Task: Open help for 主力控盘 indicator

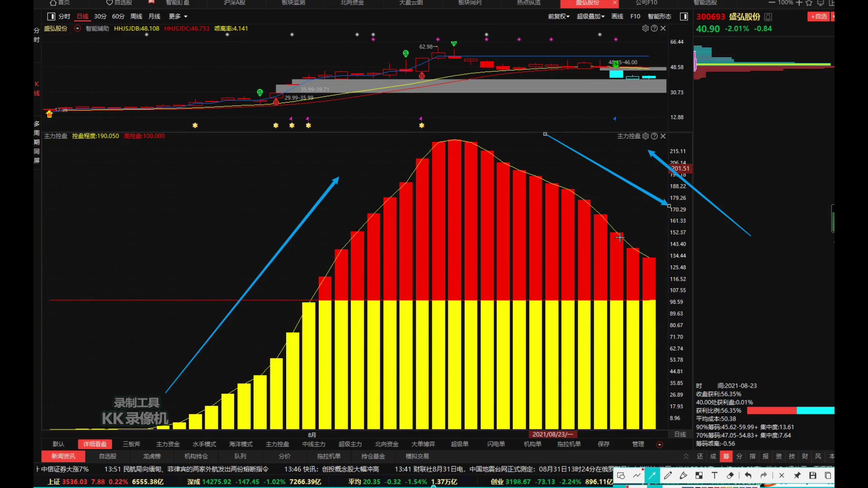Action: 654,136
